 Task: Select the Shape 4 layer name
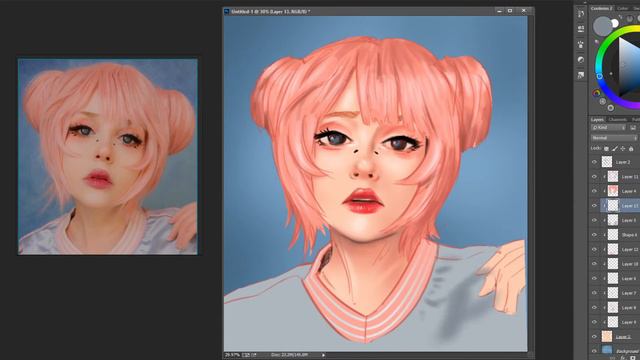pos(629,235)
